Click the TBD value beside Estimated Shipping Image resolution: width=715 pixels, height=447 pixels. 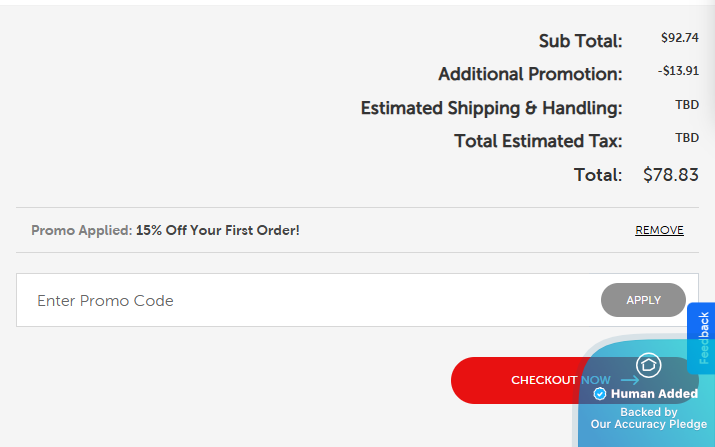pos(687,105)
